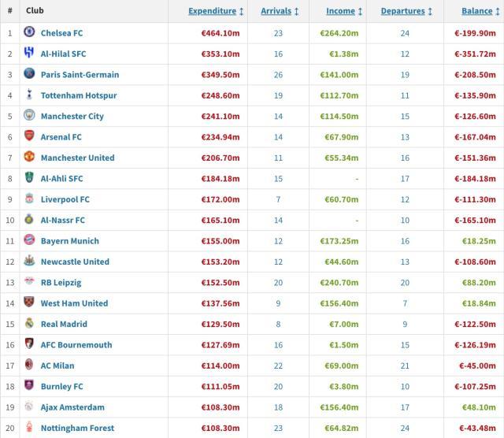504x438 pixels.
Task: Click the AC Milan crest icon
Action: (29, 366)
